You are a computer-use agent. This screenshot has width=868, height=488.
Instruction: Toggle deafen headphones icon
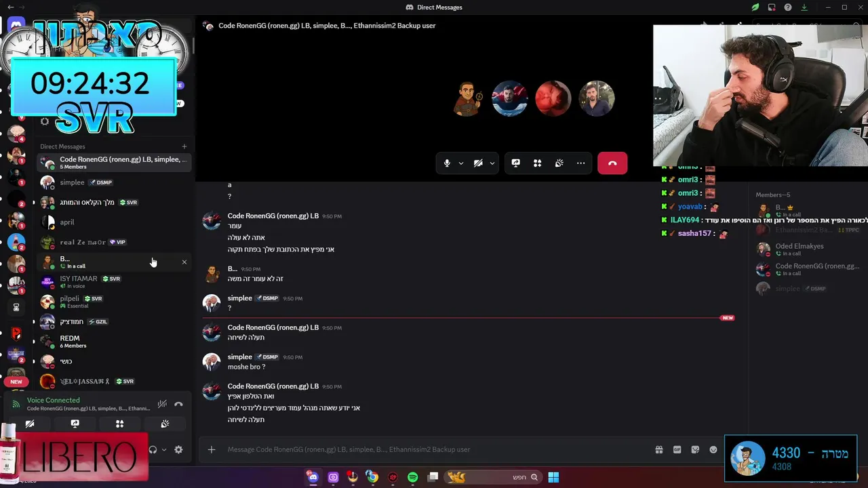[153, 449]
